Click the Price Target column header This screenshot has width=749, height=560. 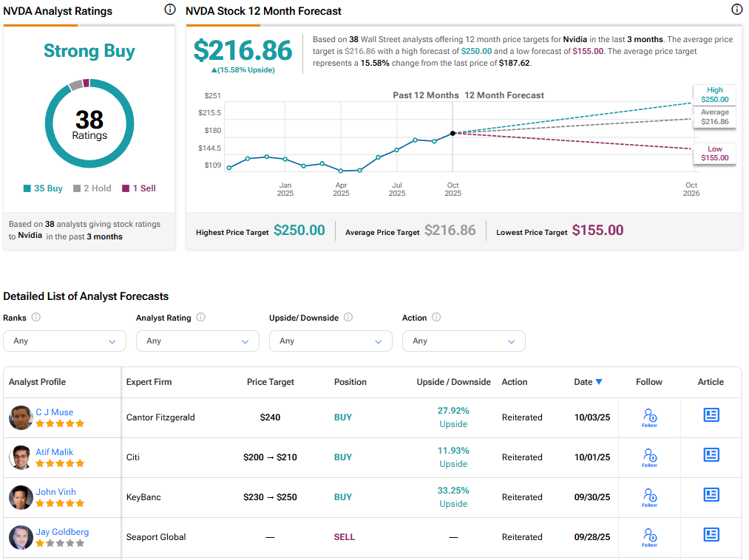pyautogui.click(x=270, y=382)
